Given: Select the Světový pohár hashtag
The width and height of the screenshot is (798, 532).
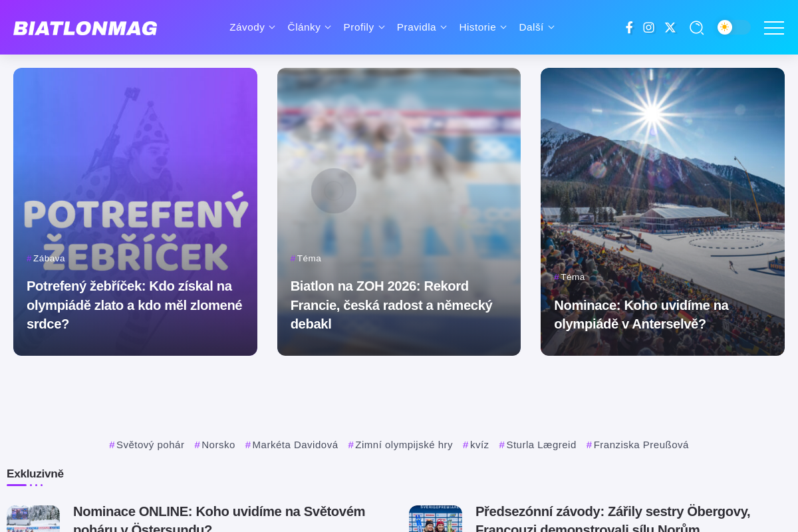Looking at the screenshot, I should point(147,445).
